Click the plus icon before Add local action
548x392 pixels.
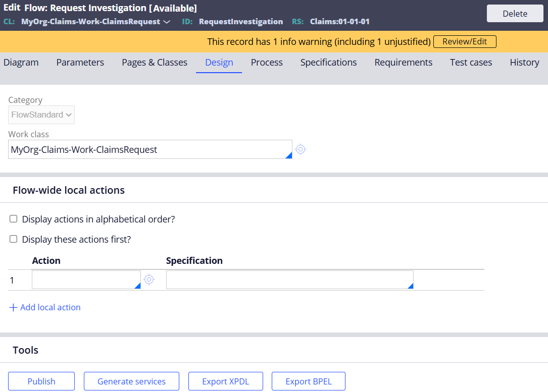[13, 307]
